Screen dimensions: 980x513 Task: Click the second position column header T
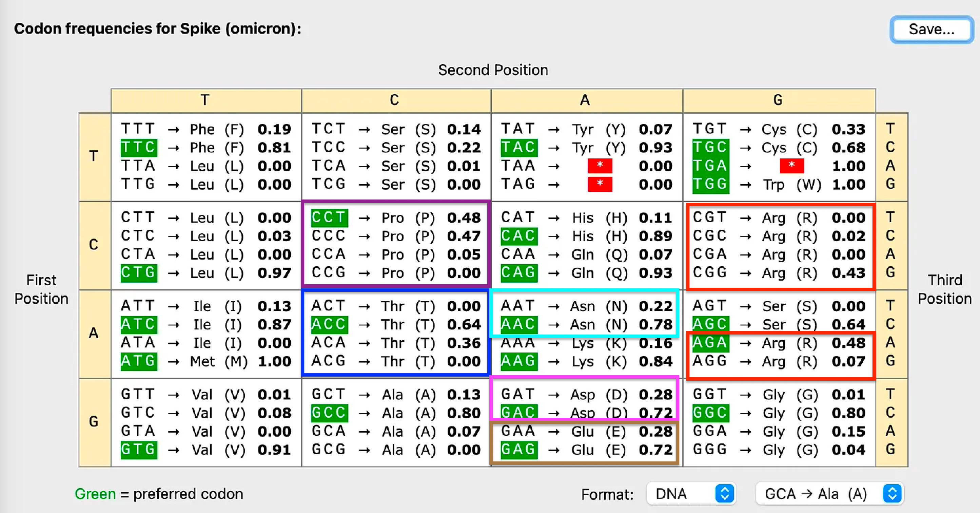pyautogui.click(x=205, y=100)
